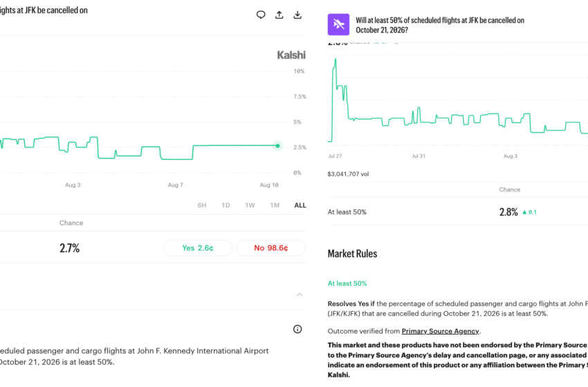Click the '0%' y-axis label
588x387 pixels.
pos(297,173)
